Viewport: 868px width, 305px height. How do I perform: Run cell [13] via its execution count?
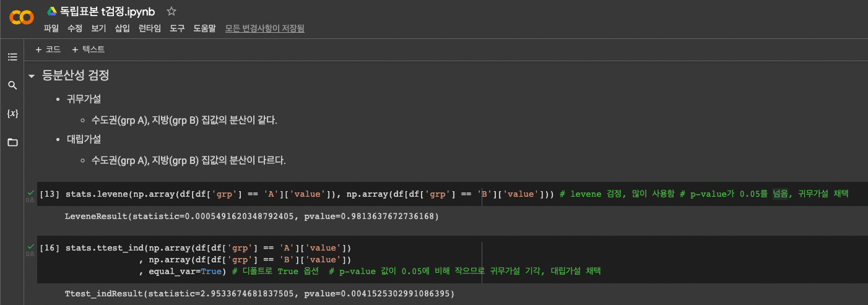pos(50,194)
